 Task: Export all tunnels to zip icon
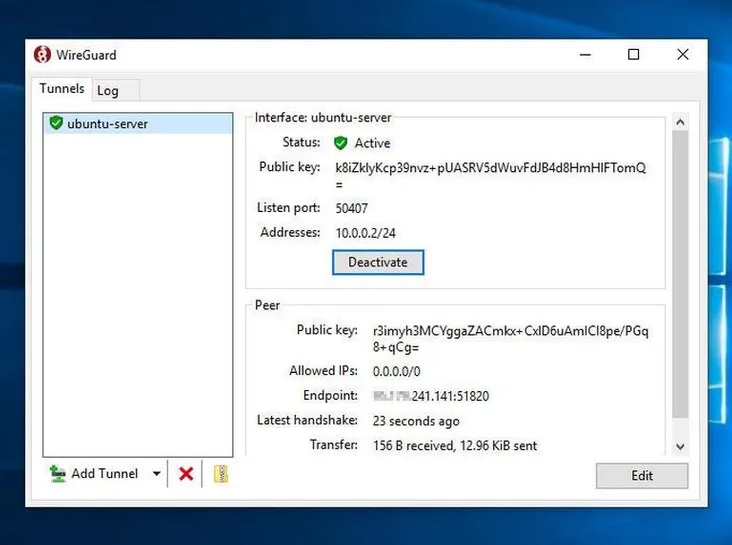click(221, 474)
